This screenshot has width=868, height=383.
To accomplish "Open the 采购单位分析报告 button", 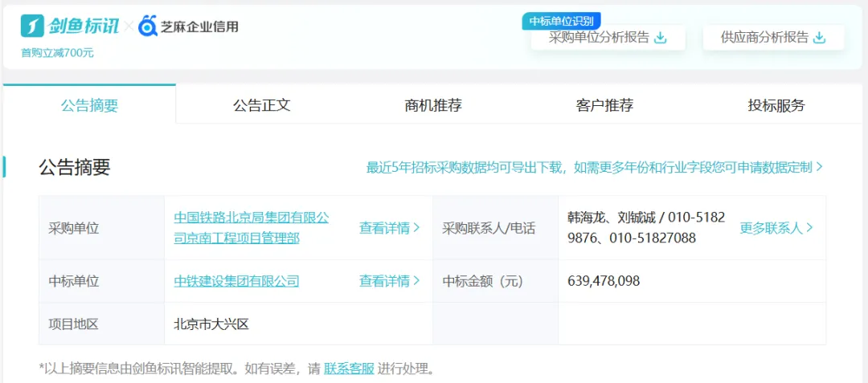I will coord(599,38).
